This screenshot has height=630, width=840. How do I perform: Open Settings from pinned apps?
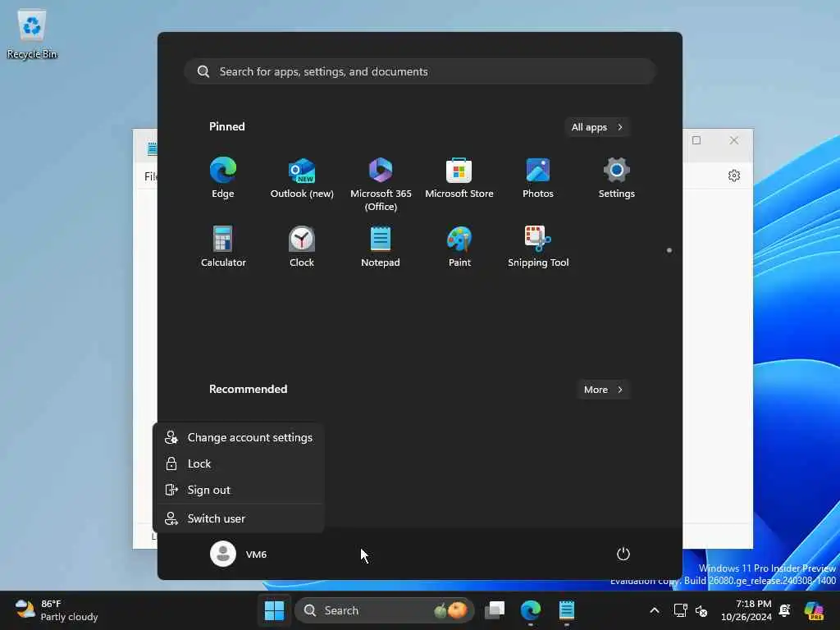[617, 178]
